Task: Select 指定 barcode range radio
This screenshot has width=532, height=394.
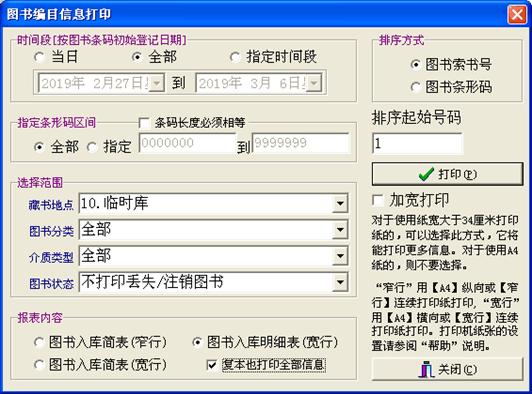Action: [92, 147]
